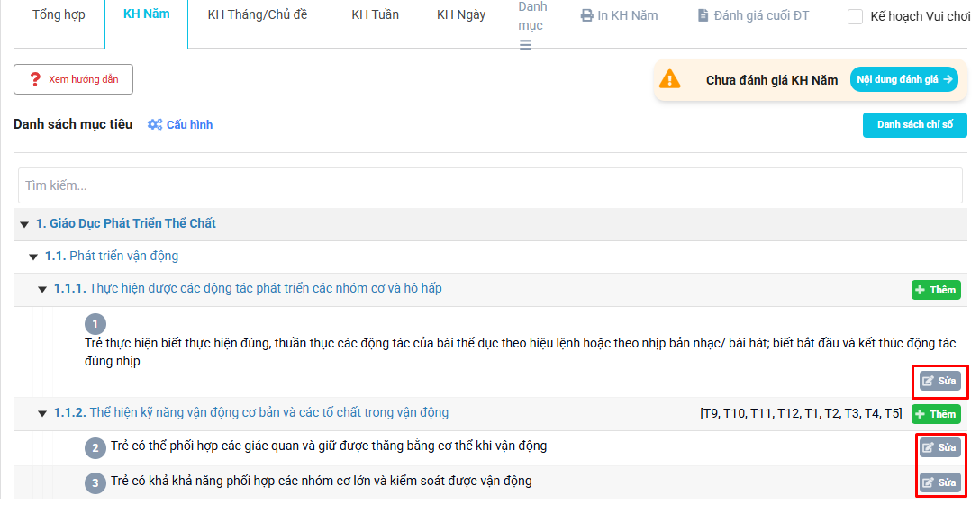Select the KH Năm tab
The width and height of the screenshot is (980, 505).
point(146,14)
